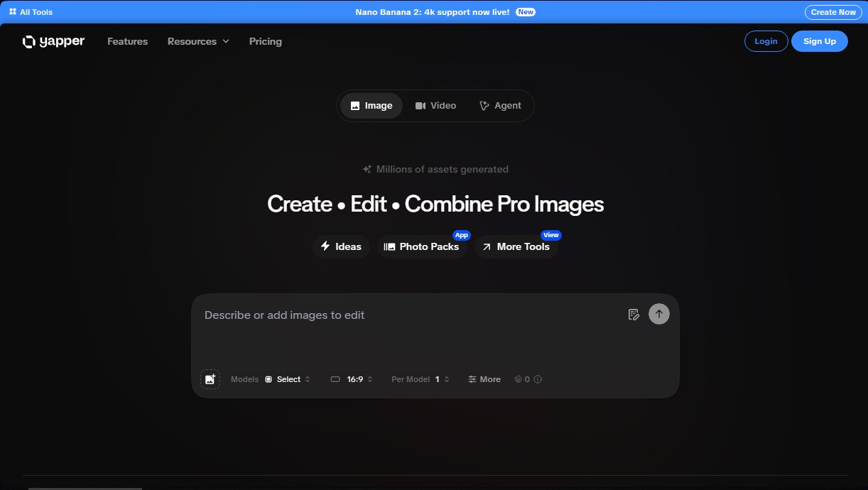The height and width of the screenshot is (490, 868).
Task: Expand the Resources dropdown menu
Action: (198, 41)
